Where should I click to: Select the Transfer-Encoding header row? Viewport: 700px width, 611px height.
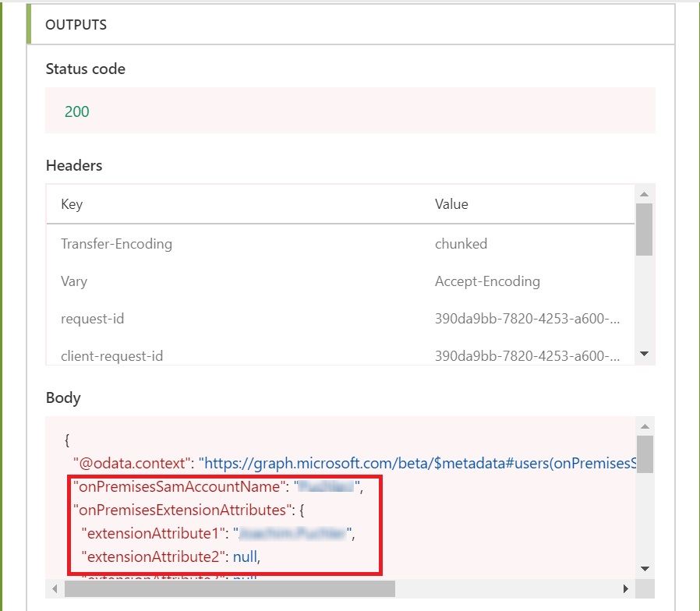[115, 243]
